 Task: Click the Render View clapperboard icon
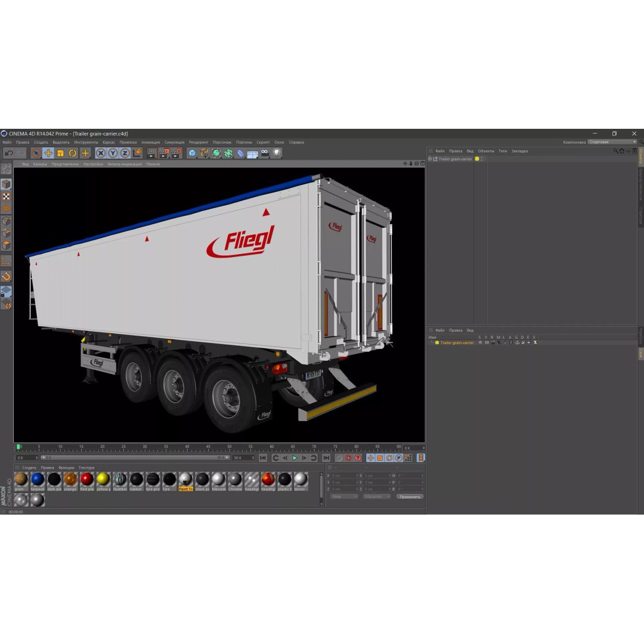[151, 153]
